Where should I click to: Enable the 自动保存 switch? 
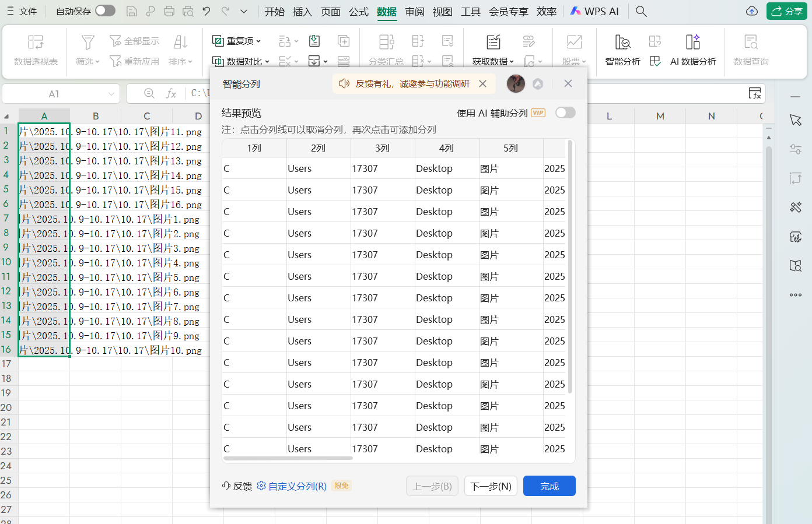104,10
